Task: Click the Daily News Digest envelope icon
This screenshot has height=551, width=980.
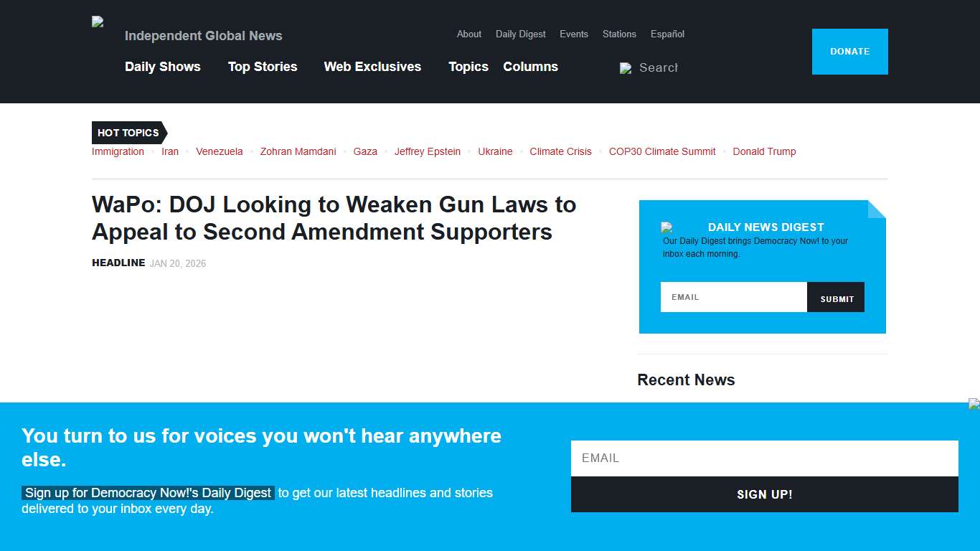Action: click(667, 227)
